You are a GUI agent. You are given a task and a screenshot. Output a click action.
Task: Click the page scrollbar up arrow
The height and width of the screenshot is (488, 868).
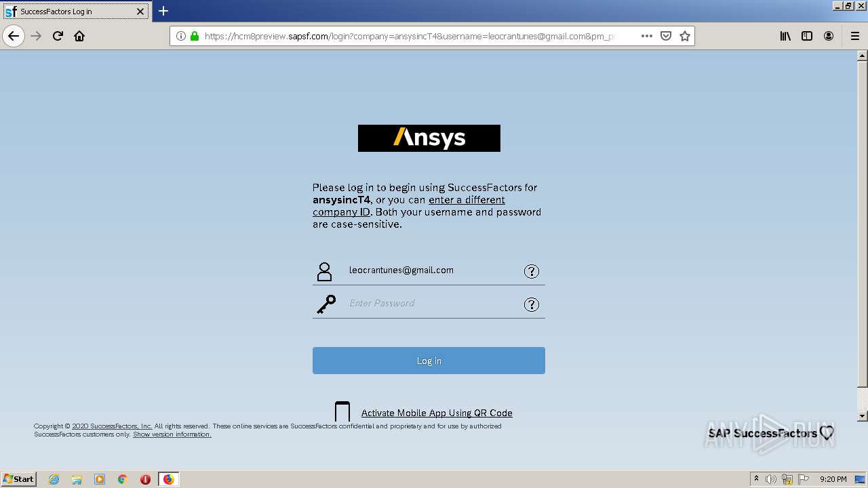point(863,56)
